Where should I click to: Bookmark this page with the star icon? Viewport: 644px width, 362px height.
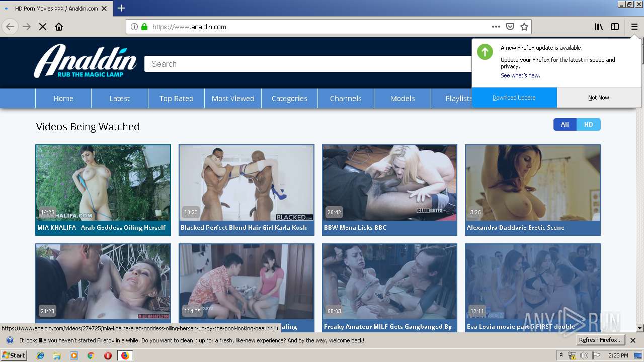tap(524, 27)
